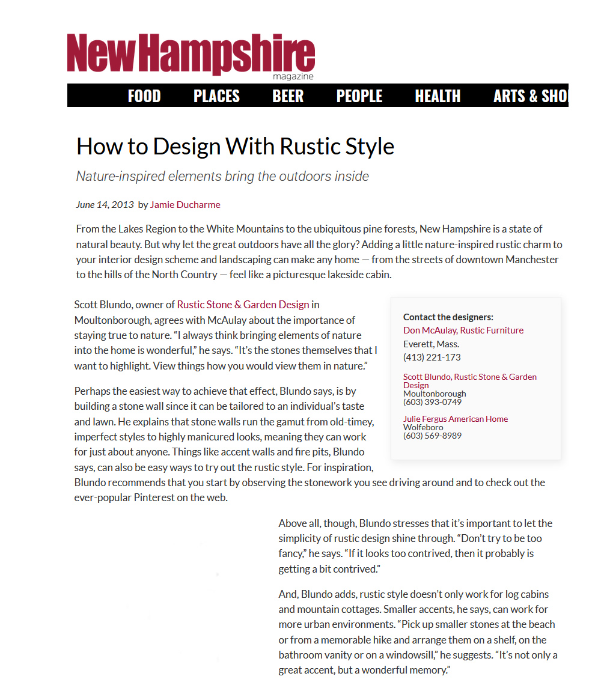Click the New Hampshire magazine logo
The width and height of the screenshot is (598, 700).
click(191, 56)
